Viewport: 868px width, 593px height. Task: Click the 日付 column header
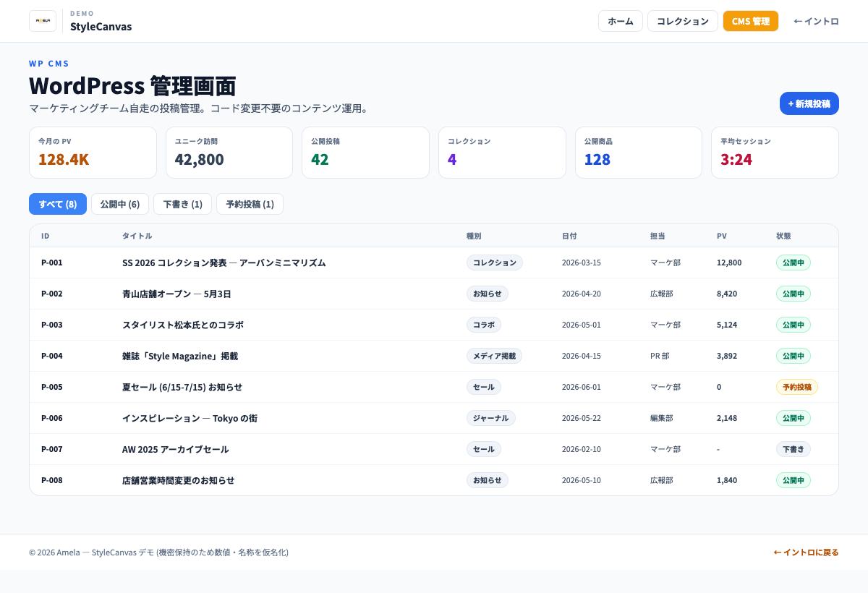click(x=569, y=236)
